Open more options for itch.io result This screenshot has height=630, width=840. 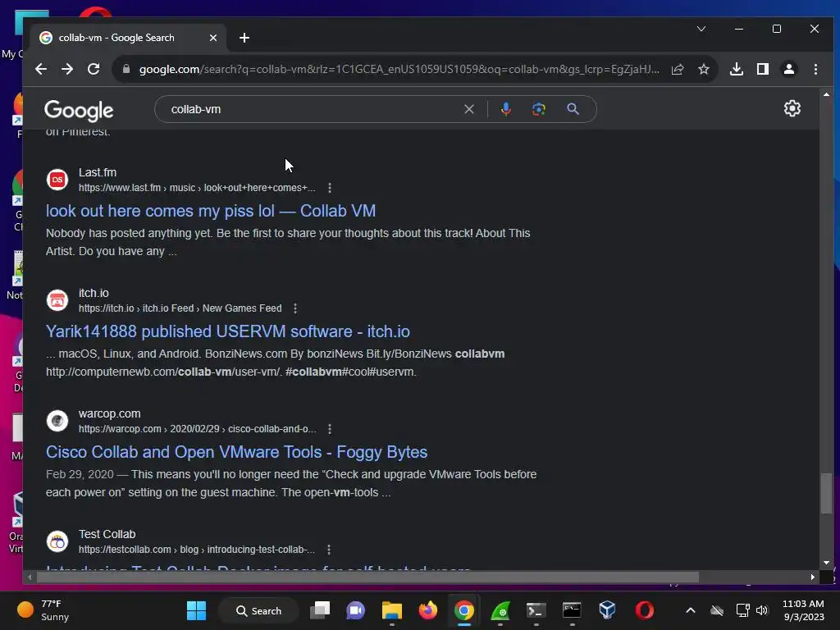295,308
